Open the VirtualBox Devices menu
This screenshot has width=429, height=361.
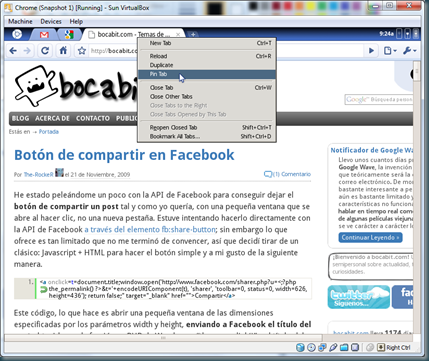[x=51, y=21]
